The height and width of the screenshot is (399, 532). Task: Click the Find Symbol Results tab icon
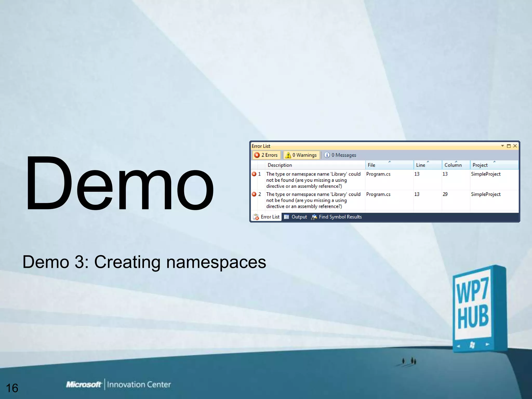314,217
